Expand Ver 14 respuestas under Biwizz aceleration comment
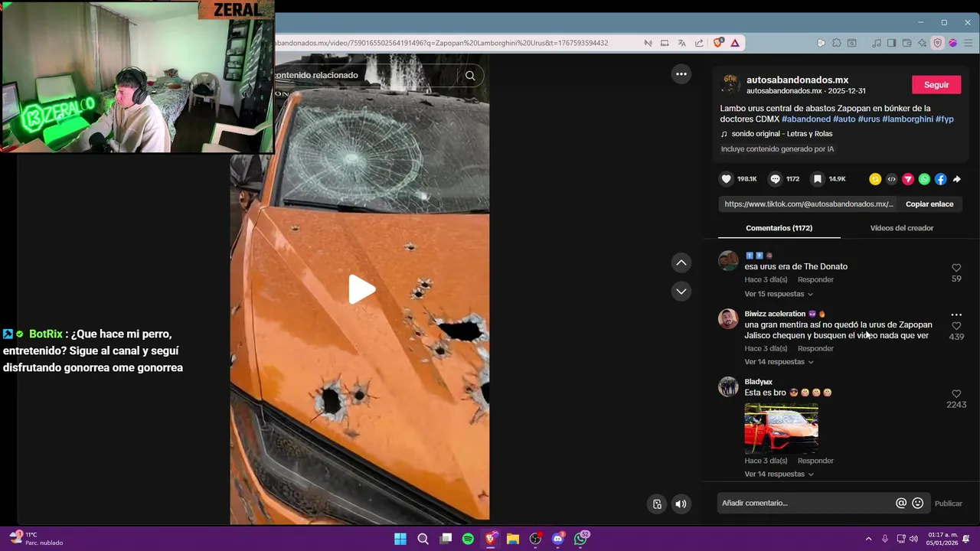Image resolution: width=980 pixels, height=551 pixels. (x=779, y=362)
